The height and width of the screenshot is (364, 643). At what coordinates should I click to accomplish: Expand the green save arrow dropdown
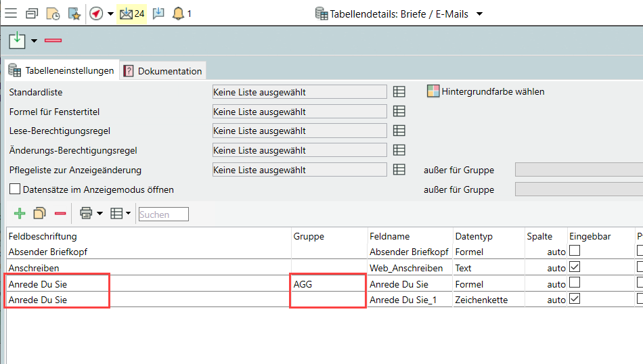34,41
